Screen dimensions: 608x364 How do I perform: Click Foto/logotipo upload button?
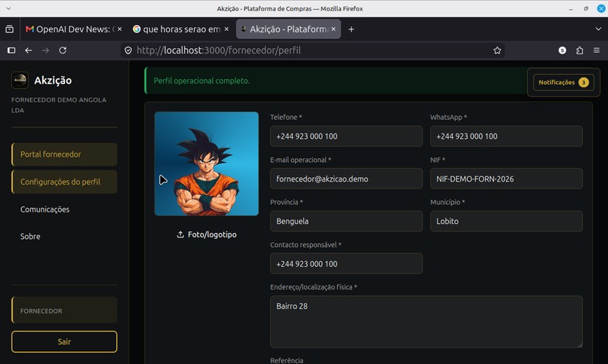pyautogui.click(x=207, y=234)
